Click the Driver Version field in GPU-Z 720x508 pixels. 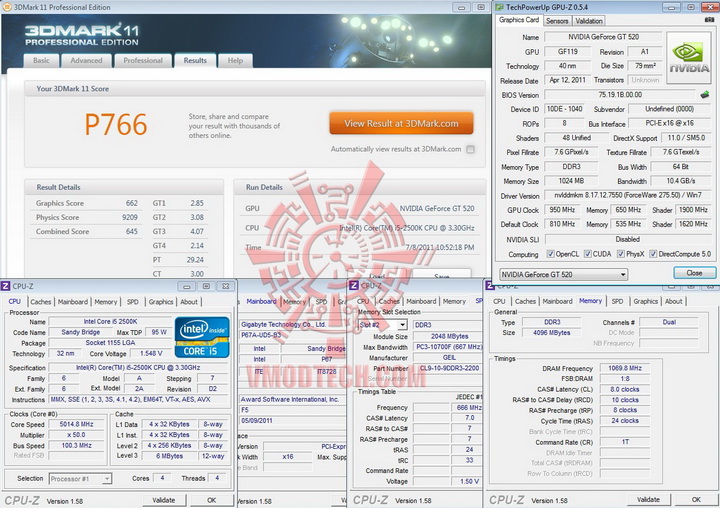[x=628, y=195]
